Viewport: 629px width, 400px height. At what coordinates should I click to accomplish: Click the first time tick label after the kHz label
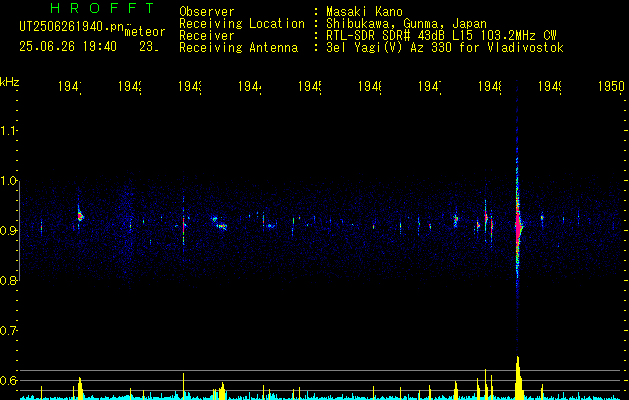pos(70,87)
